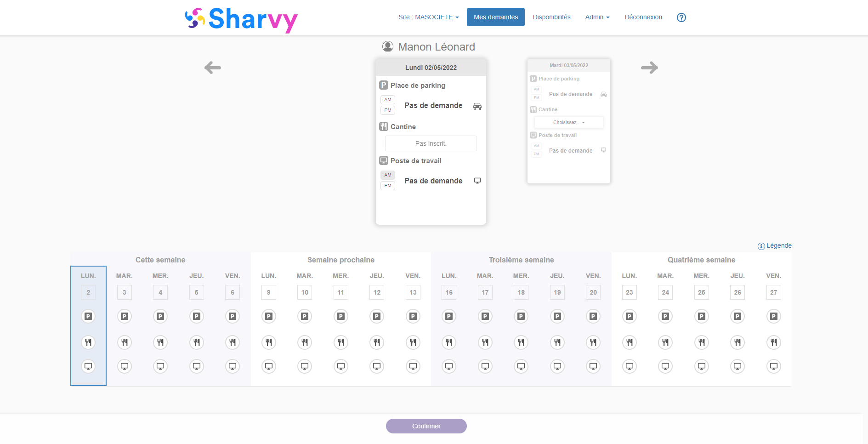The height and width of the screenshot is (444, 868).
Task: Click workstation icon for Friday 13
Action: 413,366
